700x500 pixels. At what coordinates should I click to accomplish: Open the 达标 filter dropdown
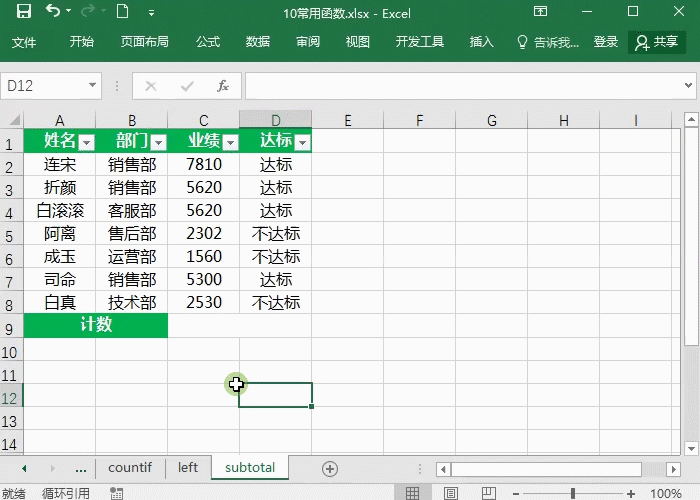tap(303, 142)
